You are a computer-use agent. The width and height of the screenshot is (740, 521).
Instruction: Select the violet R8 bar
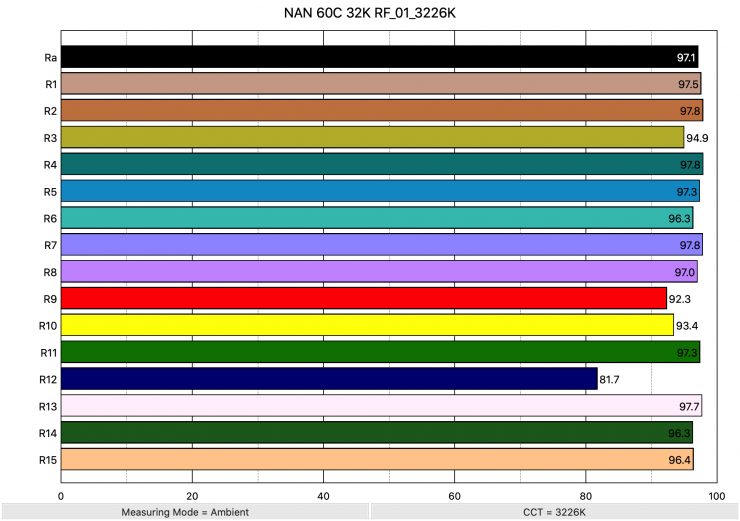pyautogui.click(x=379, y=271)
